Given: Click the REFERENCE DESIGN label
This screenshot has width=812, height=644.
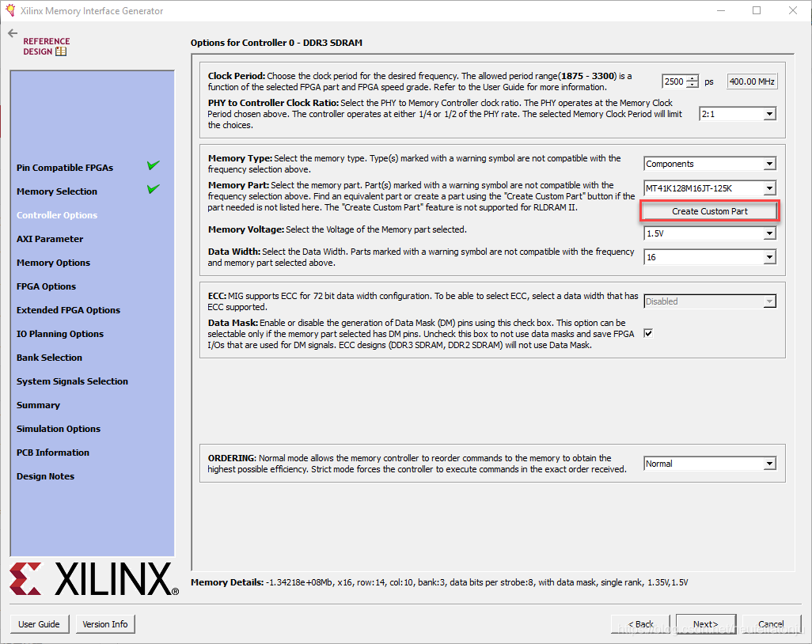Looking at the screenshot, I should 46,46.
